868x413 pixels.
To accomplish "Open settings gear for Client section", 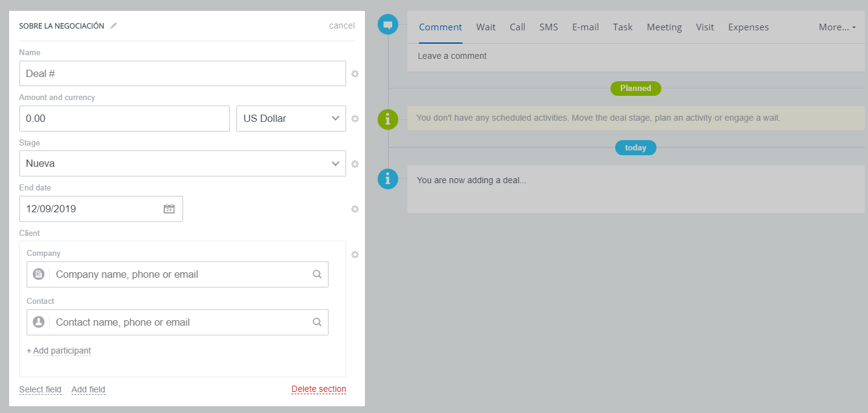I will click(355, 255).
